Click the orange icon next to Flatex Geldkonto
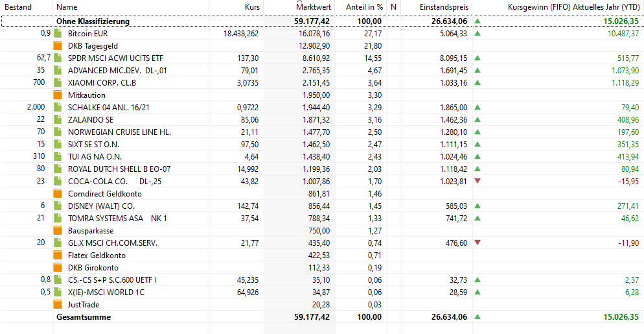The height and width of the screenshot is (334, 644). [x=58, y=255]
